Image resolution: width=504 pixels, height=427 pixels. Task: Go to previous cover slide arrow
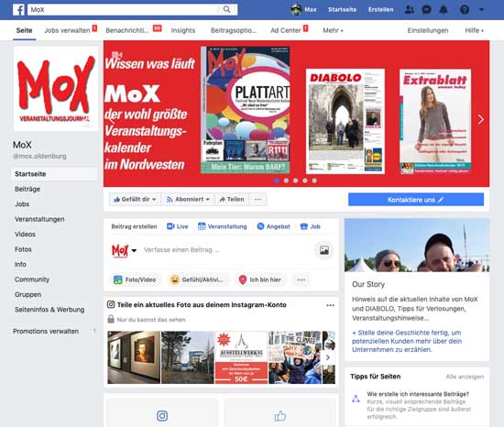112,119
